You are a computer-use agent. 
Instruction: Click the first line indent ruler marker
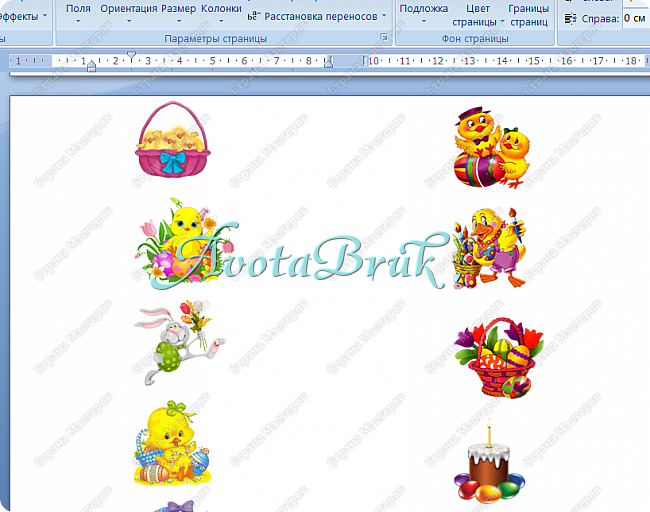(131, 56)
